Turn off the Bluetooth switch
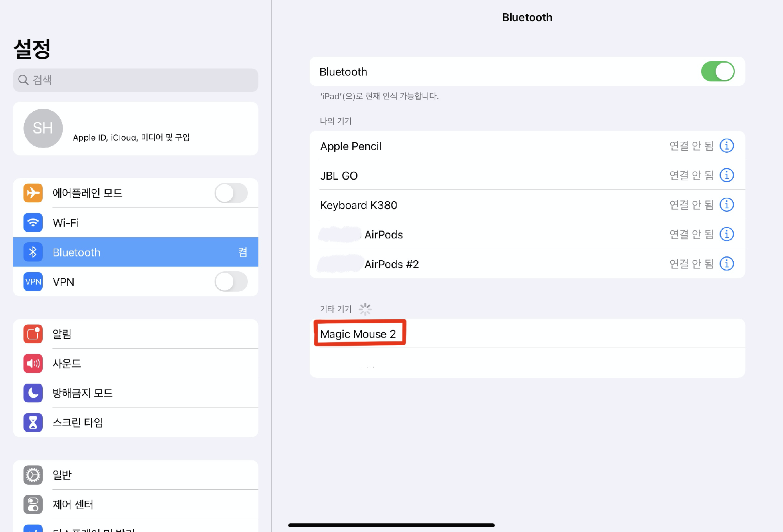 click(717, 72)
